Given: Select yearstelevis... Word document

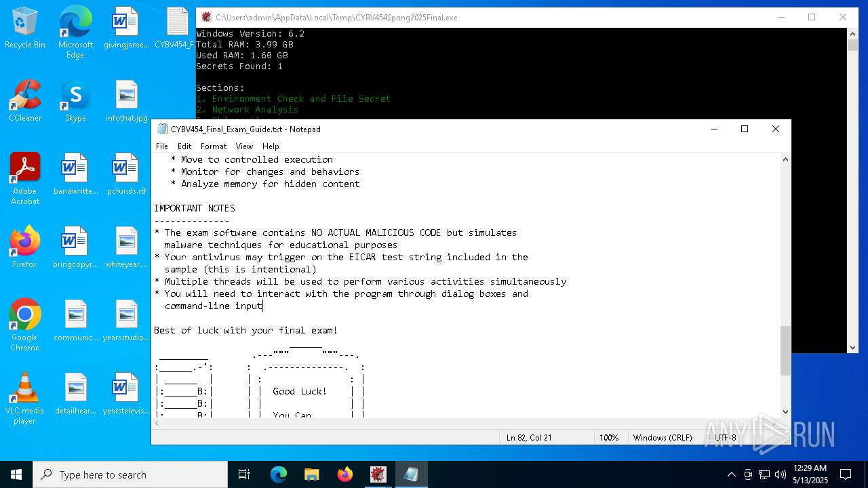Looking at the screenshot, I should tap(126, 394).
